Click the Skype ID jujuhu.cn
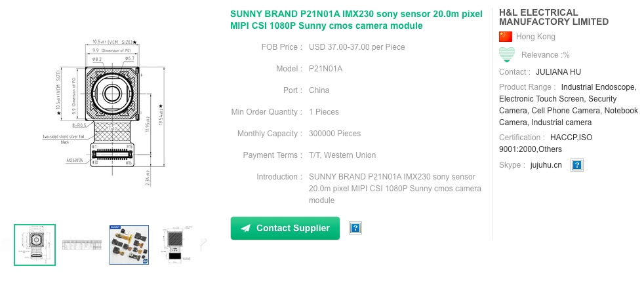 [546, 165]
